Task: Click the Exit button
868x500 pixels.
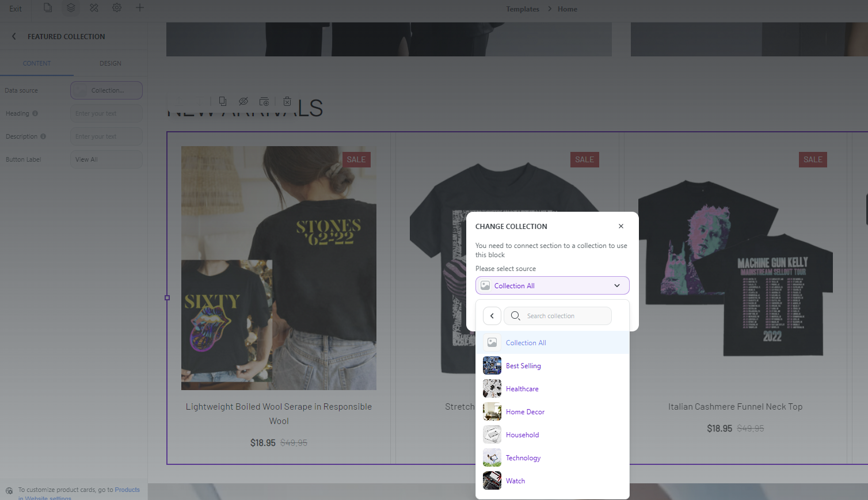Action: [16, 9]
